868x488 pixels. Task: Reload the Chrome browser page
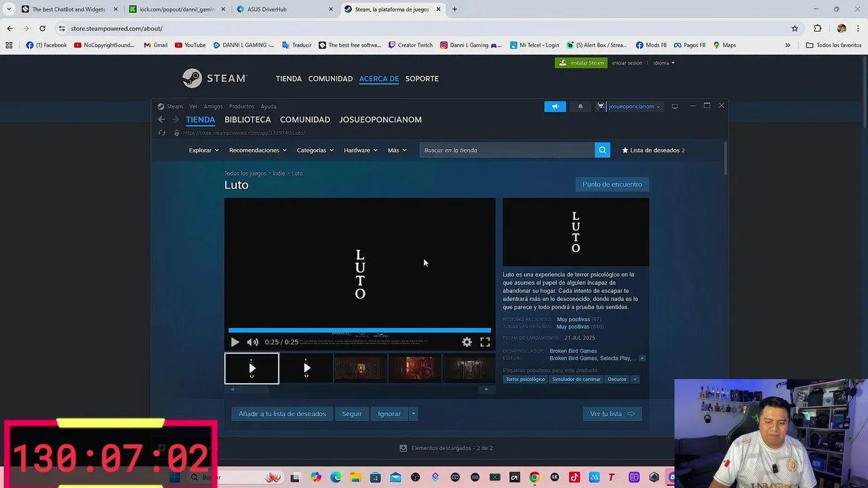tap(42, 28)
